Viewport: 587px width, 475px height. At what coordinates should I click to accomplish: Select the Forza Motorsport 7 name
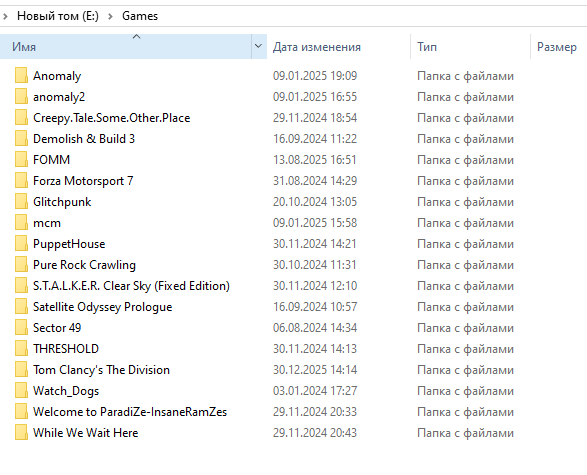(x=83, y=181)
